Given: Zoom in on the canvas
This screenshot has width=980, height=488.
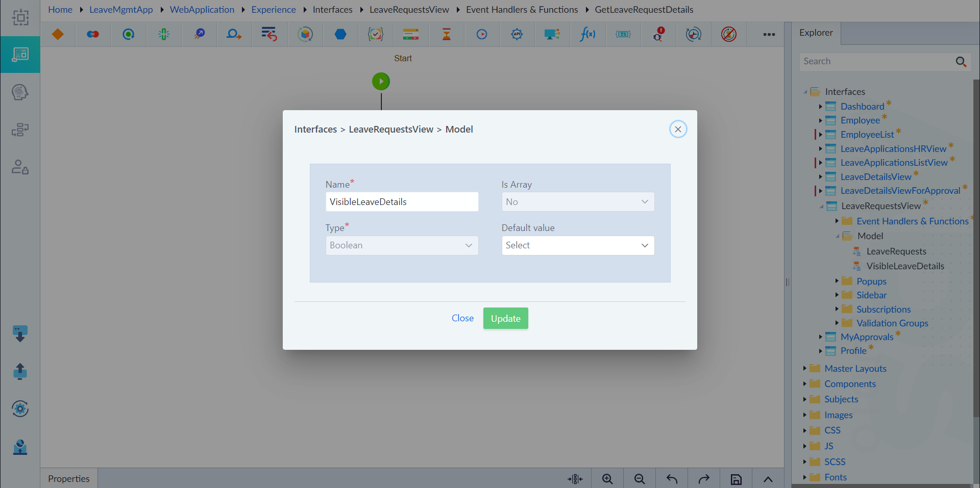Looking at the screenshot, I should click(x=607, y=479).
